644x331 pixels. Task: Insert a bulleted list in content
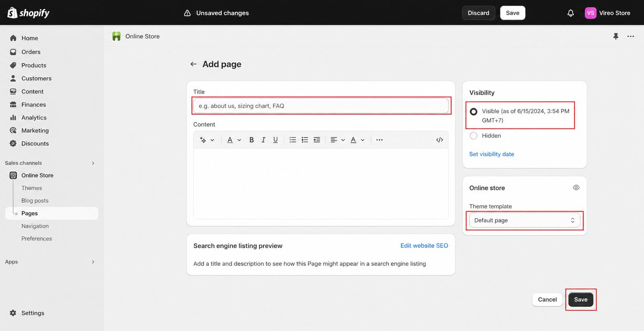coord(293,140)
